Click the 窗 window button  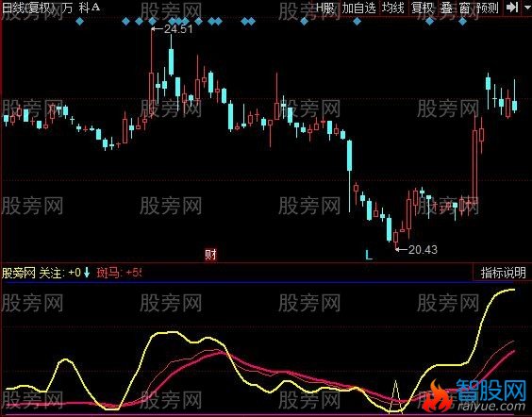[x=464, y=8]
